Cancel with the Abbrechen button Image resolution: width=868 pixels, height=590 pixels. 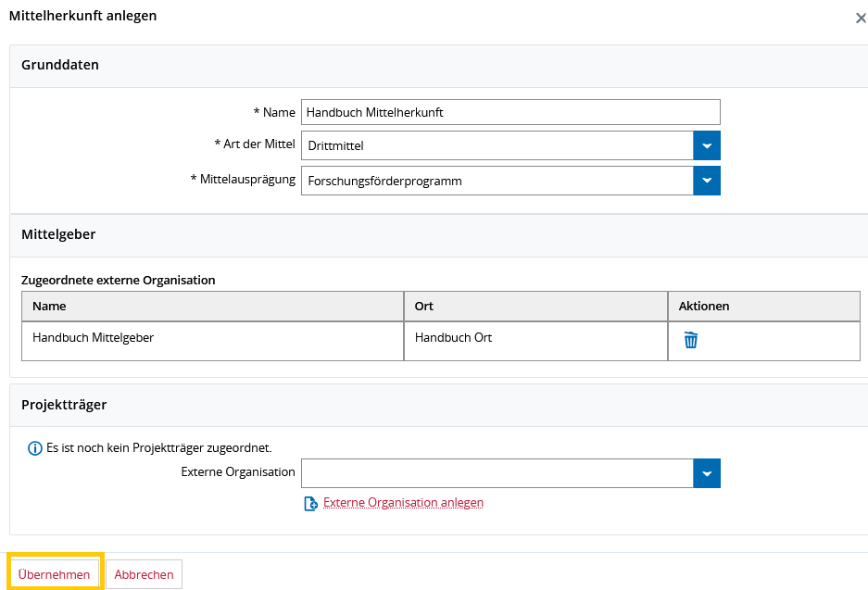[144, 574]
